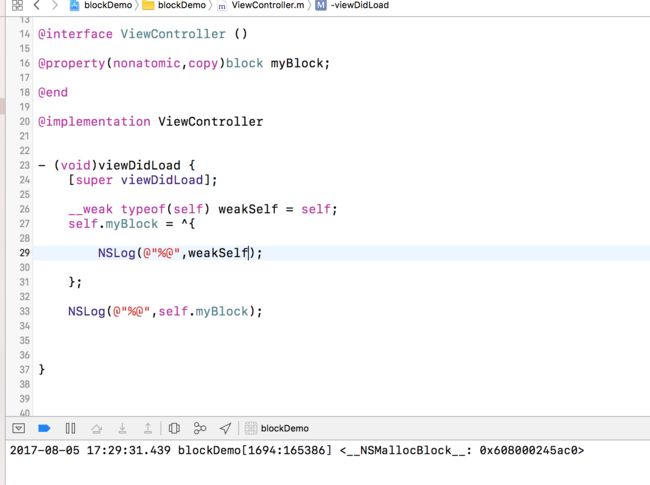Click the console timestamp "2017-08-05 17:29:31.439"
650x485 pixels.
pyautogui.click(x=90, y=451)
